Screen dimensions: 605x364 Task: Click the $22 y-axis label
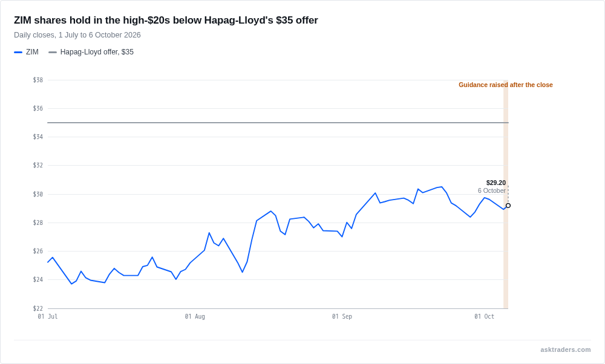click(38, 308)
